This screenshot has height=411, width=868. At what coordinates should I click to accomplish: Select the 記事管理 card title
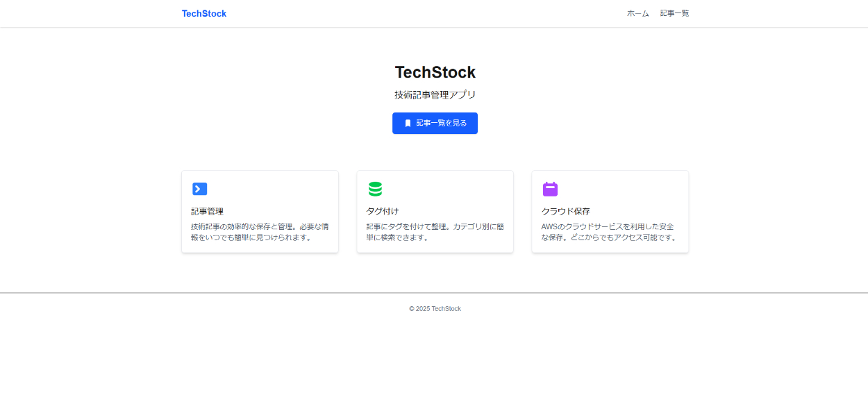207,211
